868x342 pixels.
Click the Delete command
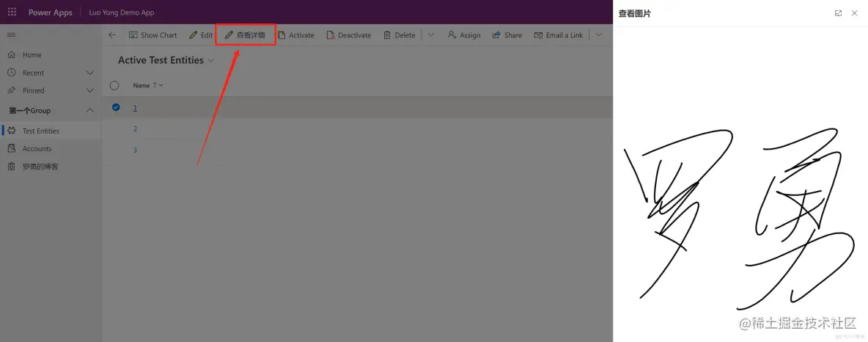point(399,35)
